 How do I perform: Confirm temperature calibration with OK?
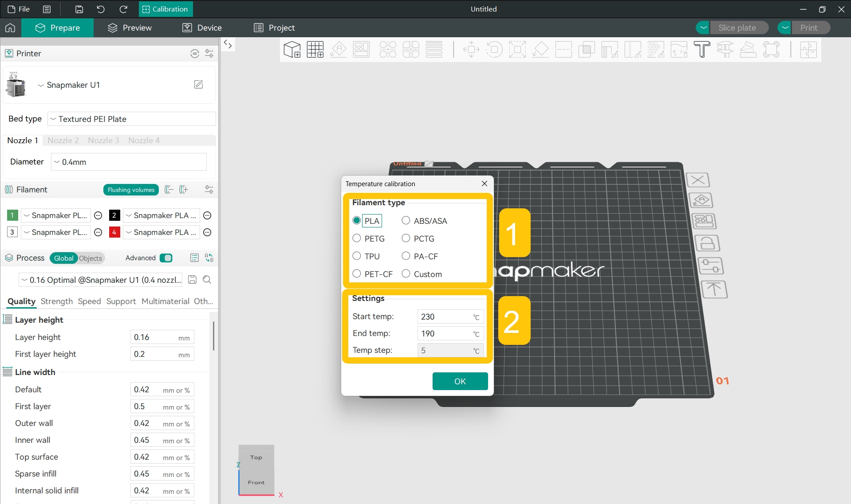[460, 381]
